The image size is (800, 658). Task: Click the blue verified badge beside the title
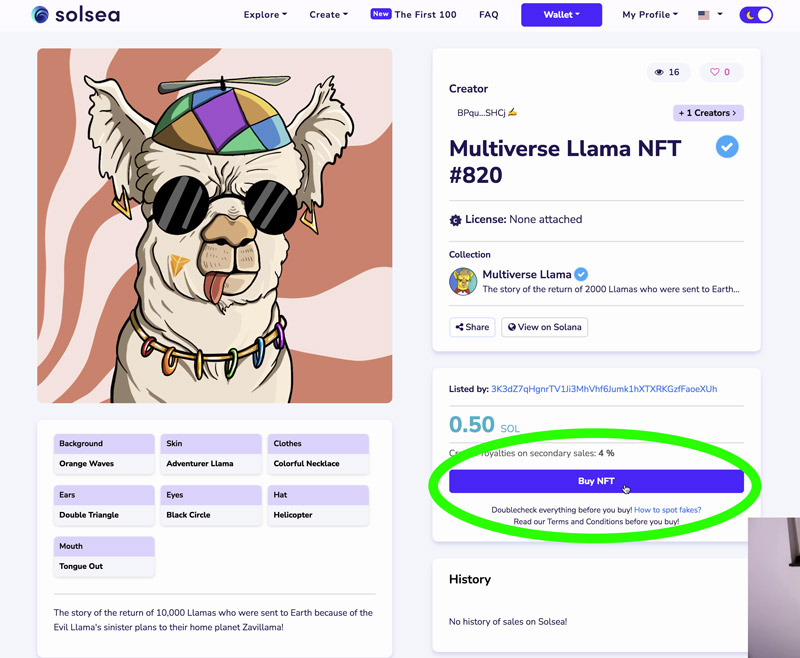[727, 148]
